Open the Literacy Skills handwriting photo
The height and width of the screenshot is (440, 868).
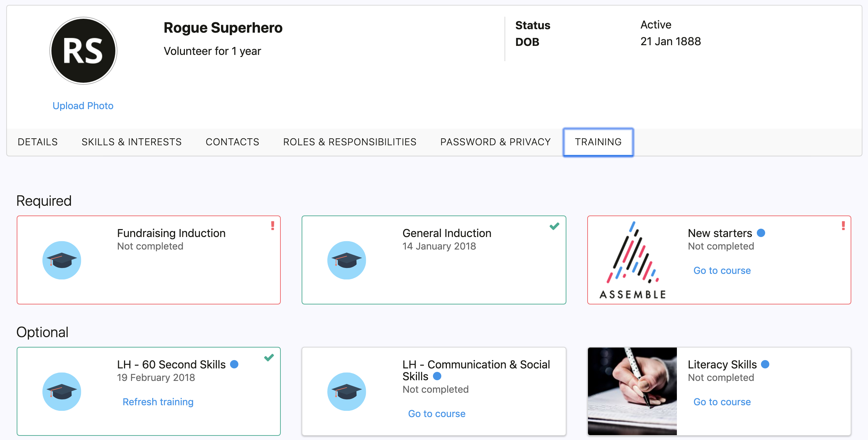(632, 391)
